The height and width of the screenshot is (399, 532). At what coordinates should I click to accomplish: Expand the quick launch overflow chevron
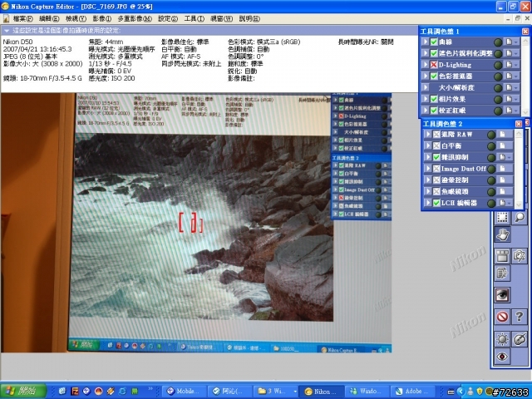(x=150, y=389)
